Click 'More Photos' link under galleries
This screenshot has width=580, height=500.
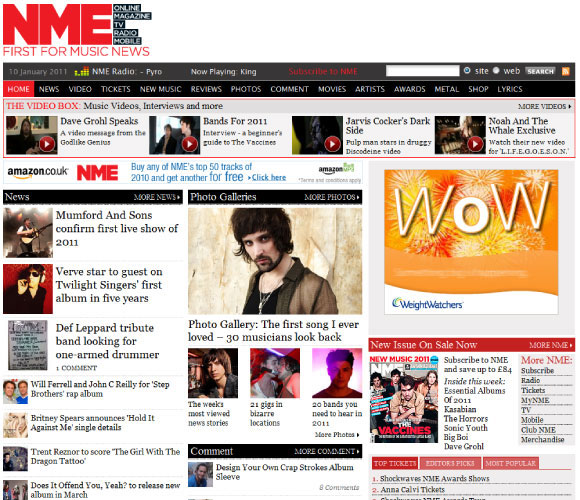click(337, 435)
